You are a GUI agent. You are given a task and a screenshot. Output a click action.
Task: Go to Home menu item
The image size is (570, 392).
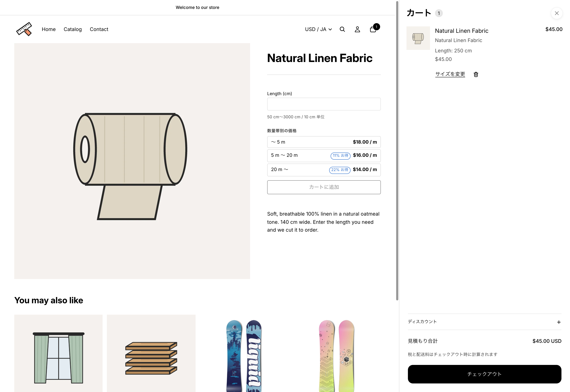pyautogui.click(x=49, y=29)
